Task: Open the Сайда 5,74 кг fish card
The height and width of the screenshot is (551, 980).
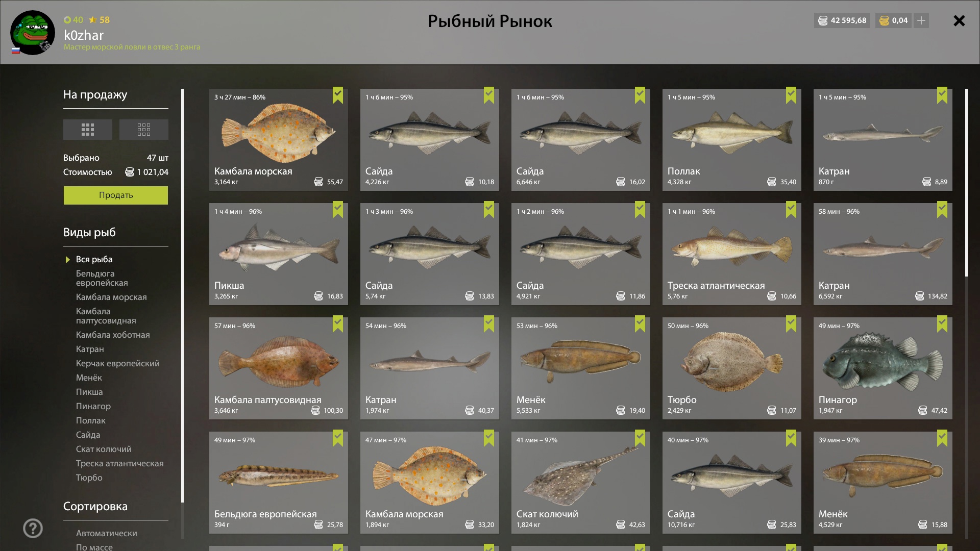Action: coord(430,254)
